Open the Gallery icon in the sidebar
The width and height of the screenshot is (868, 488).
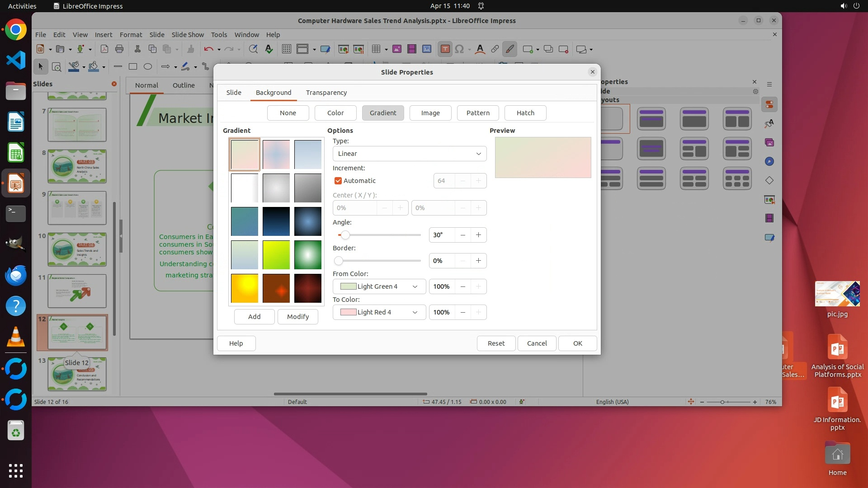[769, 142]
